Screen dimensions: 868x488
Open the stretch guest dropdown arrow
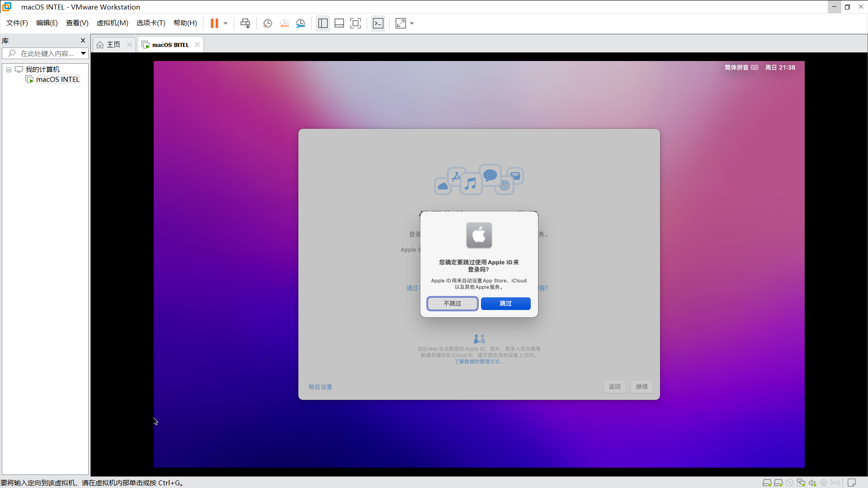coord(412,23)
